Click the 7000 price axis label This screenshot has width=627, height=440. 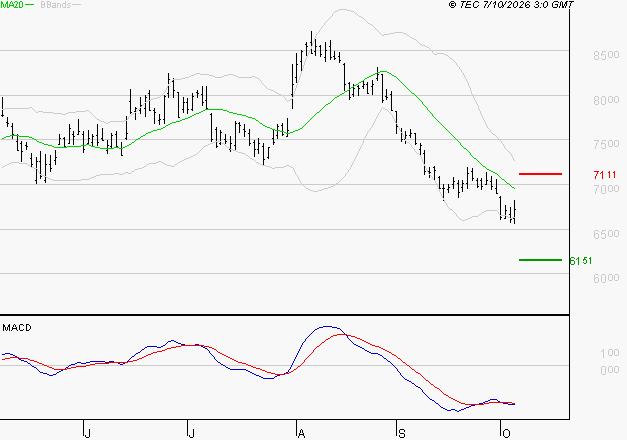click(606, 189)
